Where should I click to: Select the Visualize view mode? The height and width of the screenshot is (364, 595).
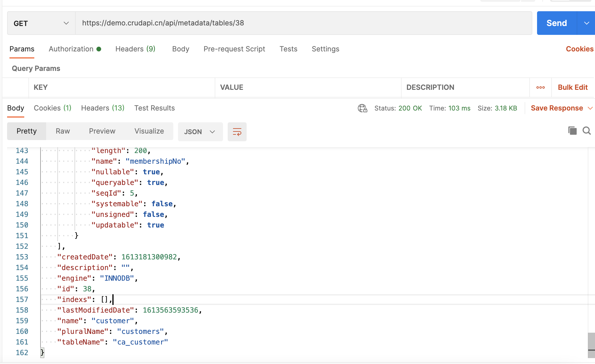pos(149,131)
